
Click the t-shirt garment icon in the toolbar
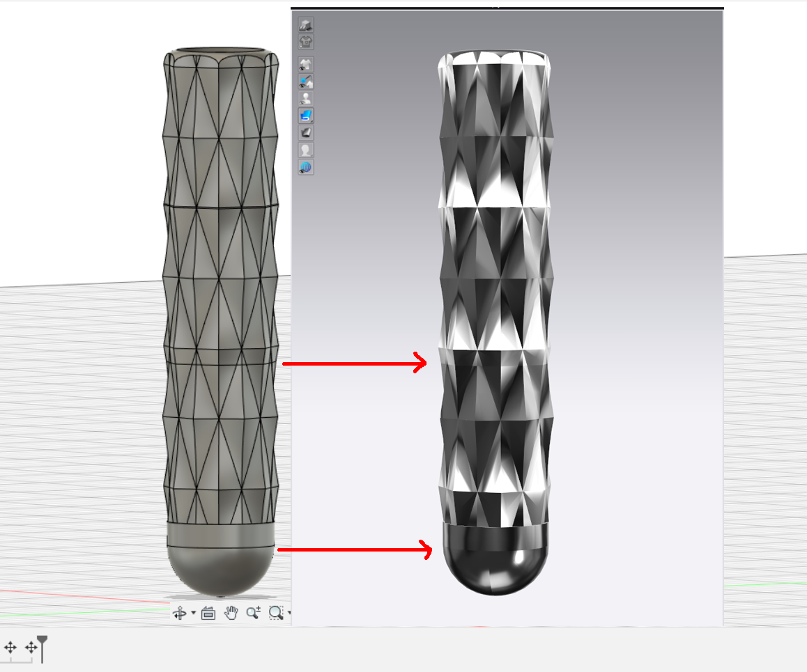click(305, 40)
